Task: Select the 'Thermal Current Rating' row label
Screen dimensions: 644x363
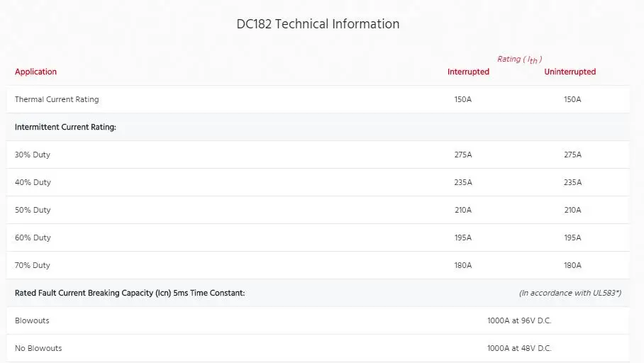Action: coord(57,99)
